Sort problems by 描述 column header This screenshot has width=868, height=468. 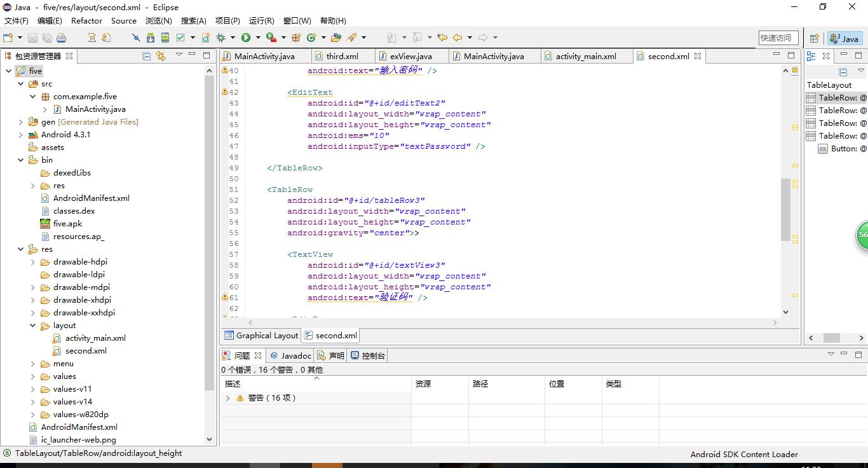(316, 383)
